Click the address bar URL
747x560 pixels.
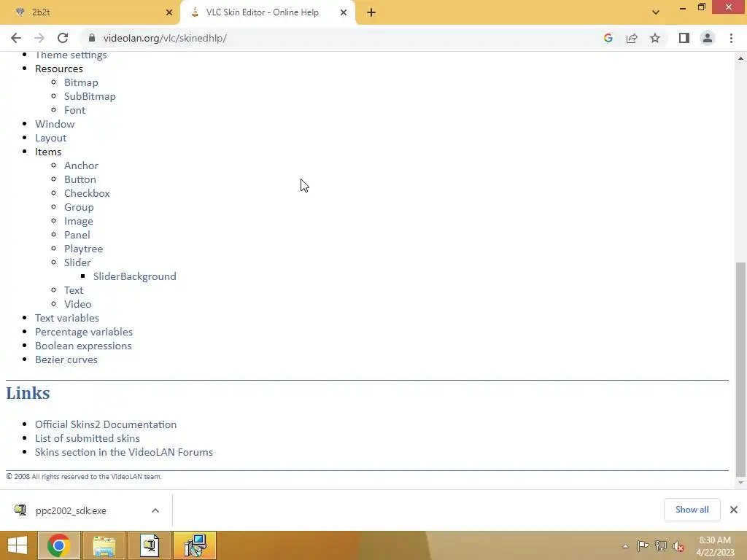[165, 38]
